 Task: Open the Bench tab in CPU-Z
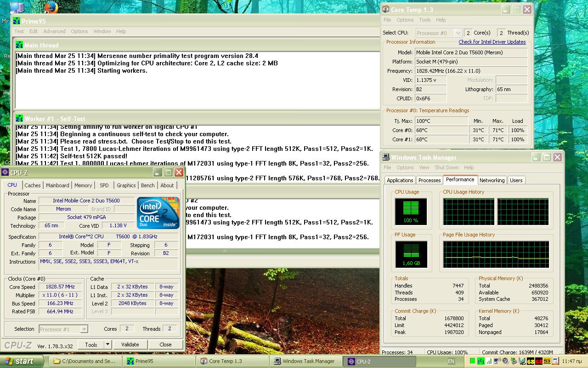[147, 185]
